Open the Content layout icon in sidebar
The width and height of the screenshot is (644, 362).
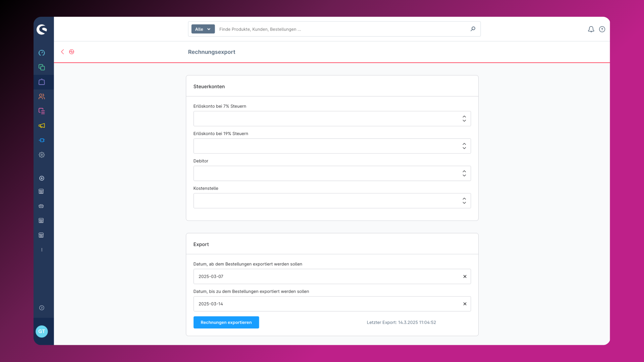point(42,111)
